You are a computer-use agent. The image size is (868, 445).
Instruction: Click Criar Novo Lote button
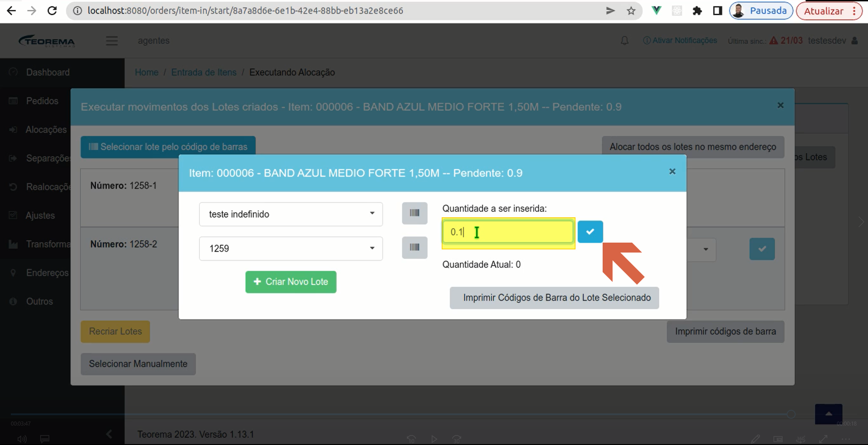click(x=291, y=282)
